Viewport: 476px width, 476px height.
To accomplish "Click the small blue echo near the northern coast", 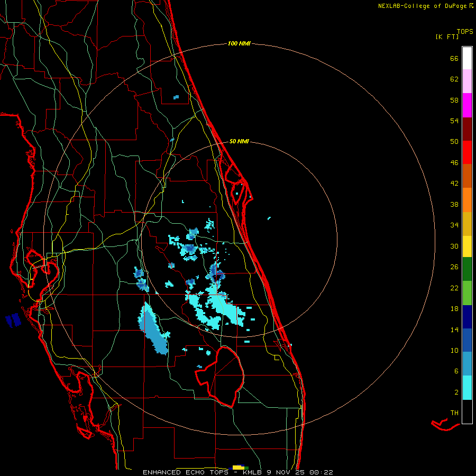I will pos(176,97).
